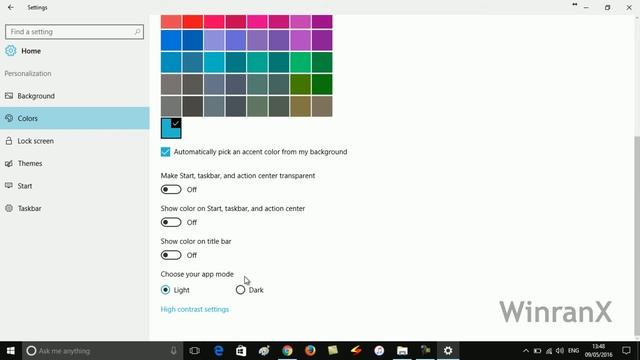Click the Home gear icon
Viewport: 640px width, 360px height.
point(11,51)
